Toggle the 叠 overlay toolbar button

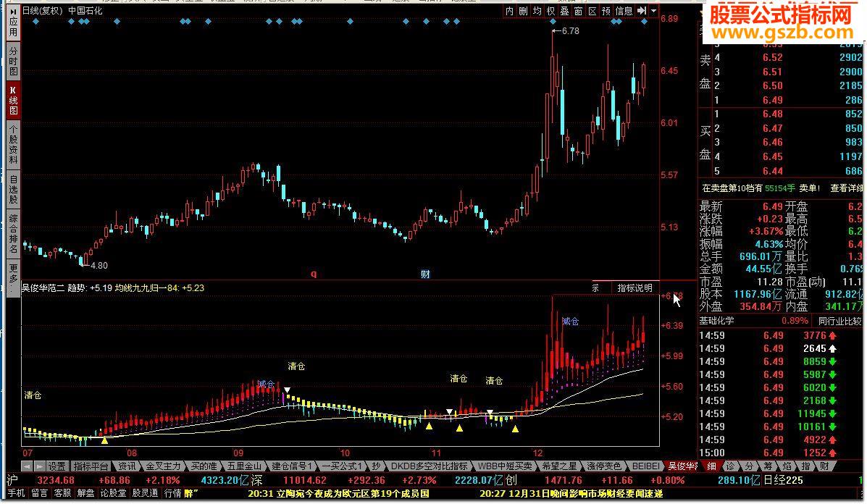point(564,11)
